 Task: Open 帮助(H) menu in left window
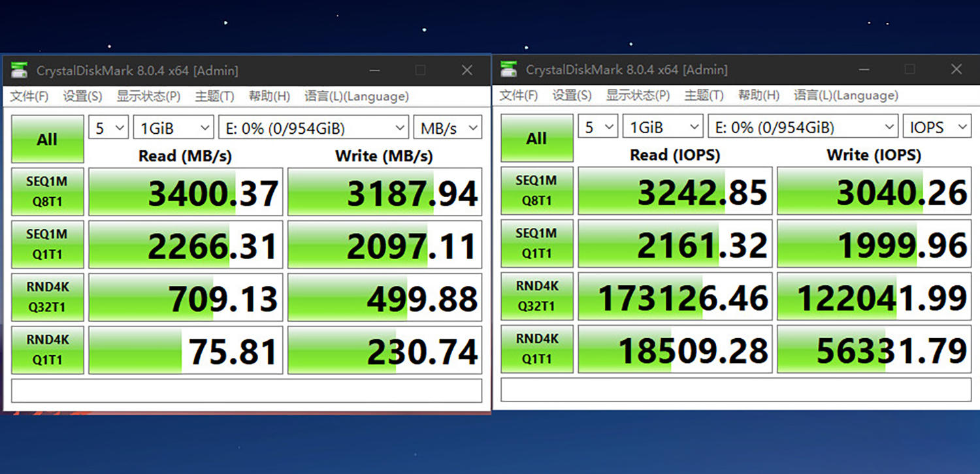269,97
